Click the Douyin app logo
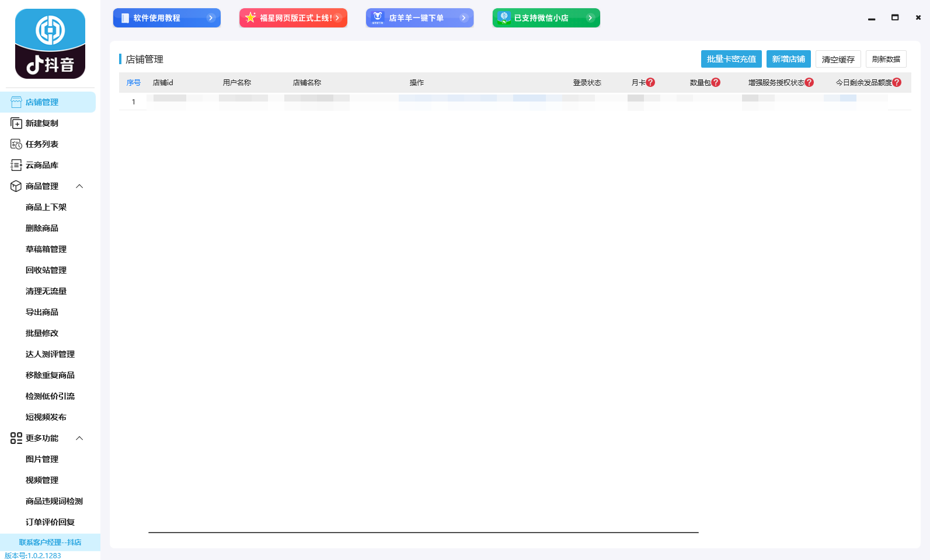 50,44
